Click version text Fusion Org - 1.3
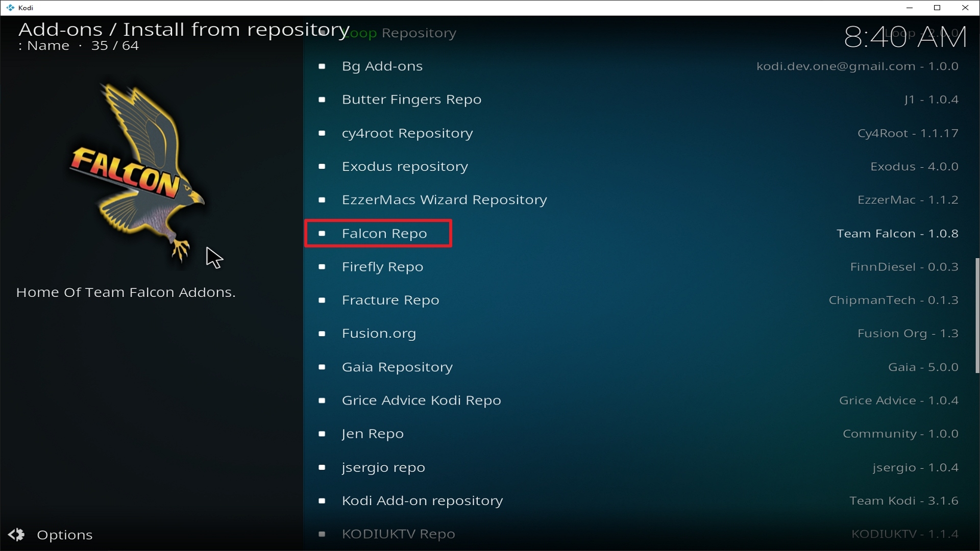Viewport: 980px width, 551px height. (908, 334)
